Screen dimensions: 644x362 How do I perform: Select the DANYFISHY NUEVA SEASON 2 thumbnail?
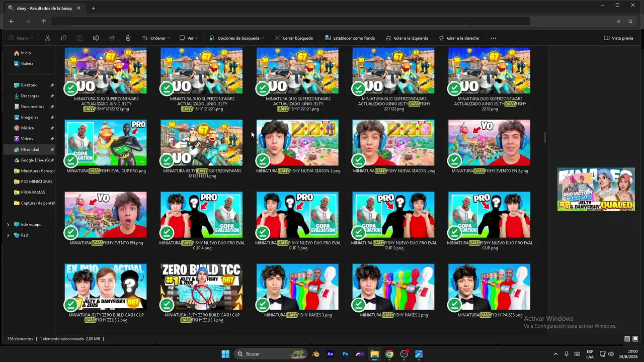point(297,143)
